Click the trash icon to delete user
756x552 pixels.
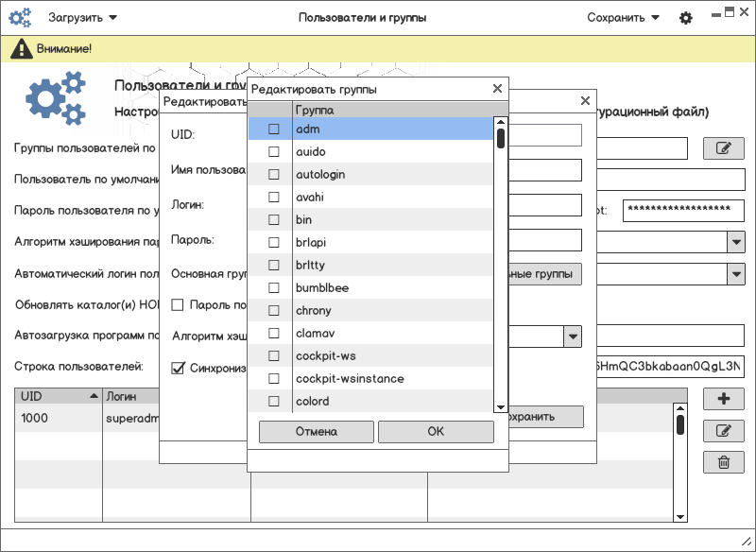point(724,462)
